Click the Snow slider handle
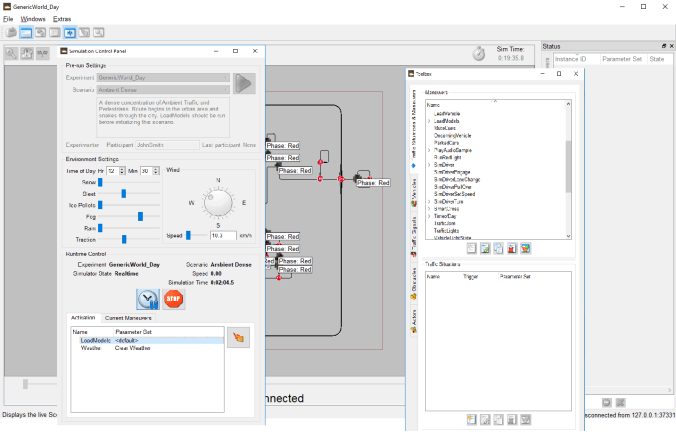Screen dimensions: 676x439 click(x=100, y=182)
